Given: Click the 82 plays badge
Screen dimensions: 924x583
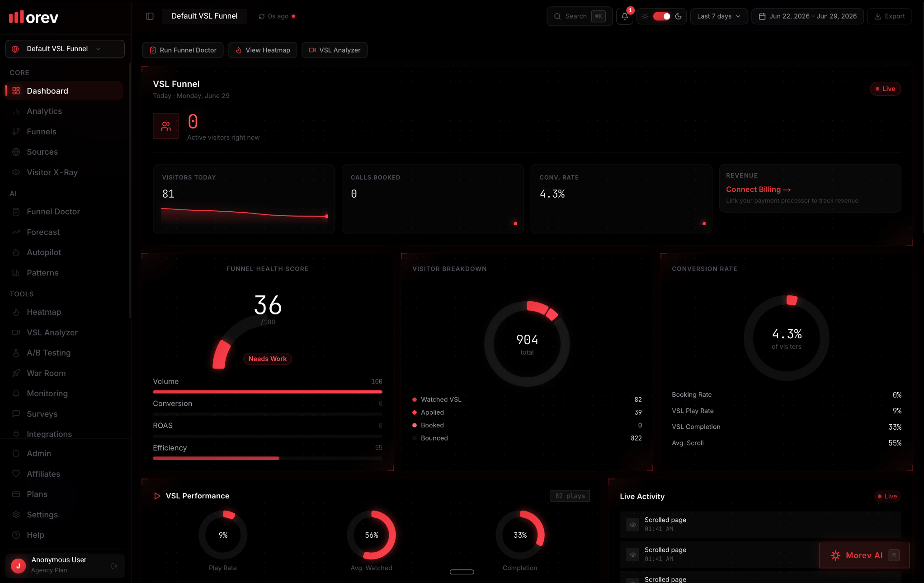Looking at the screenshot, I should 570,496.
